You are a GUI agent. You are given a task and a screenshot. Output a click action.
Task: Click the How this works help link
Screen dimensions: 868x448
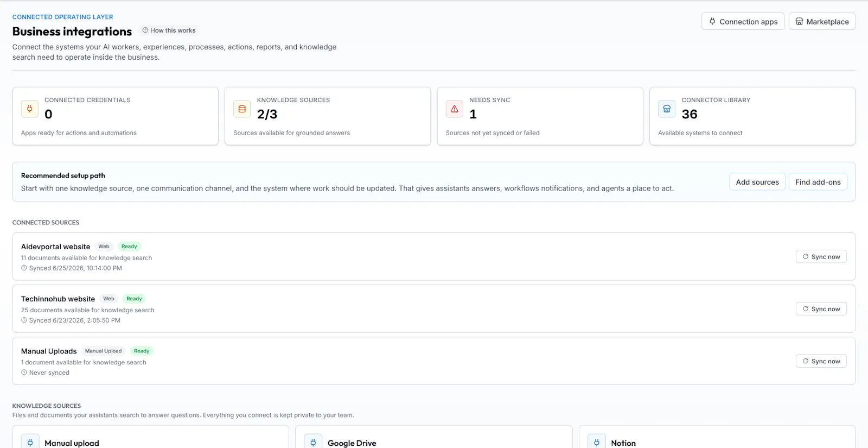tap(169, 30)
